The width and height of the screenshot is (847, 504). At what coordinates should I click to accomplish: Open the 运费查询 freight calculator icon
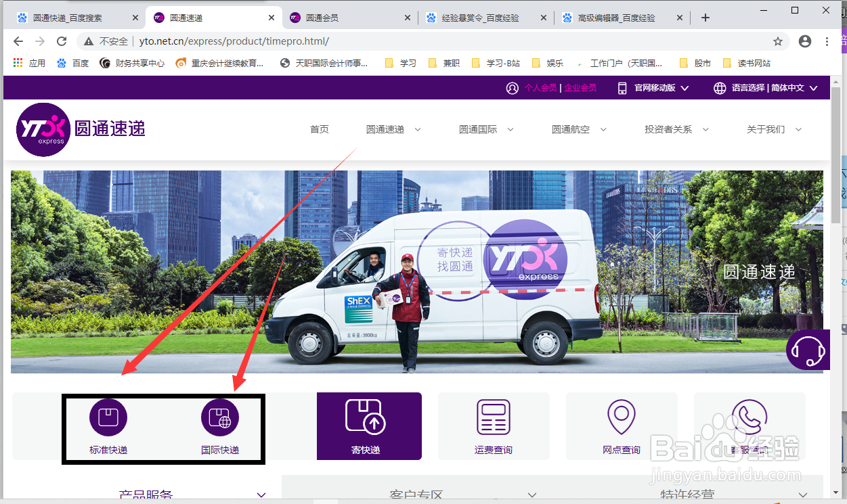point(494,417)
